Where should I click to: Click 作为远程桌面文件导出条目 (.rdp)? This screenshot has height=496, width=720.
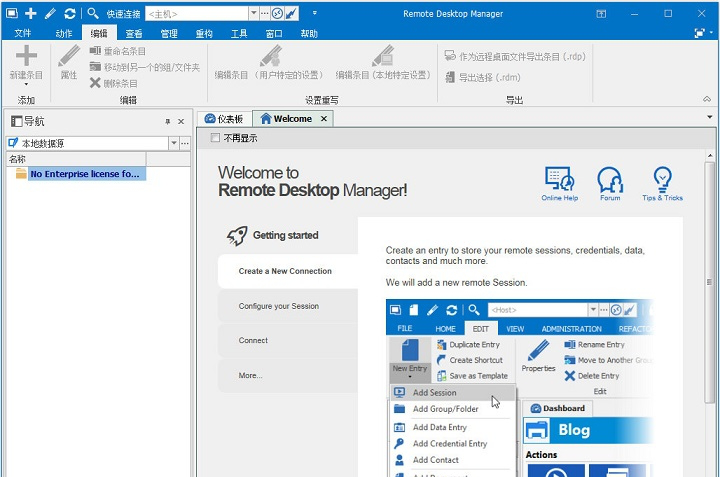click(515, 56)
